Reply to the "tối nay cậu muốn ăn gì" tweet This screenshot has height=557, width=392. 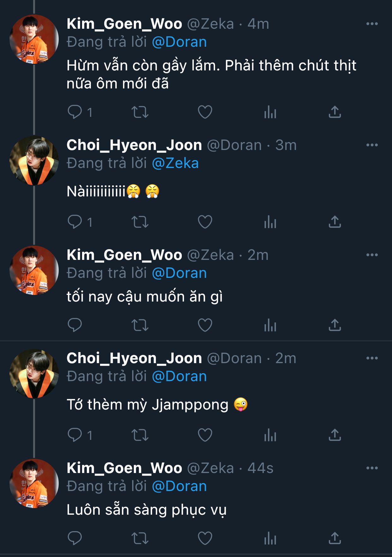(x=75, y=325)
